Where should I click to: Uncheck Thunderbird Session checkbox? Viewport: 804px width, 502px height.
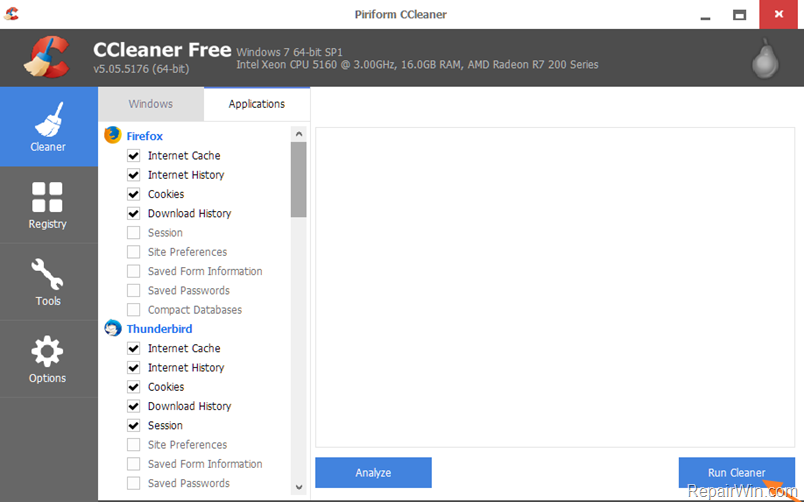133,425
